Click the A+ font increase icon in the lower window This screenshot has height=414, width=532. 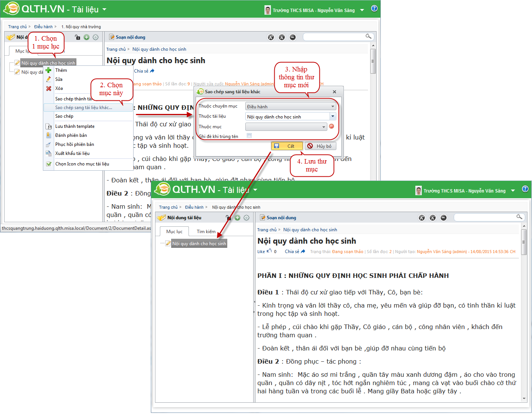(422, 218)
